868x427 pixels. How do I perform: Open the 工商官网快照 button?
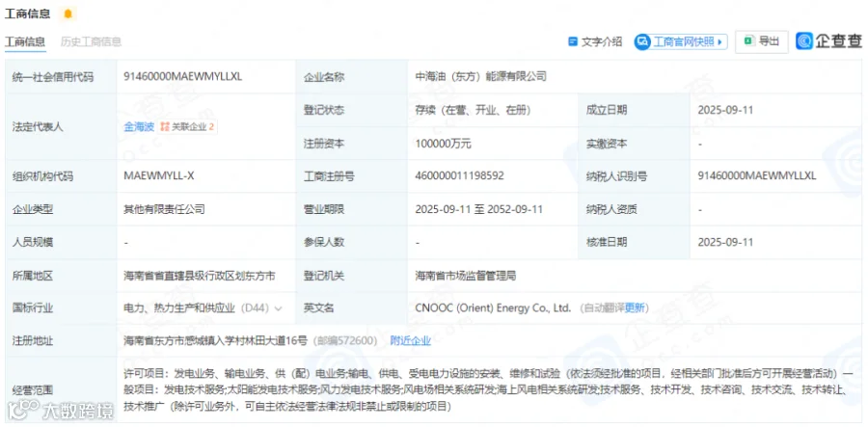point(681,41)
